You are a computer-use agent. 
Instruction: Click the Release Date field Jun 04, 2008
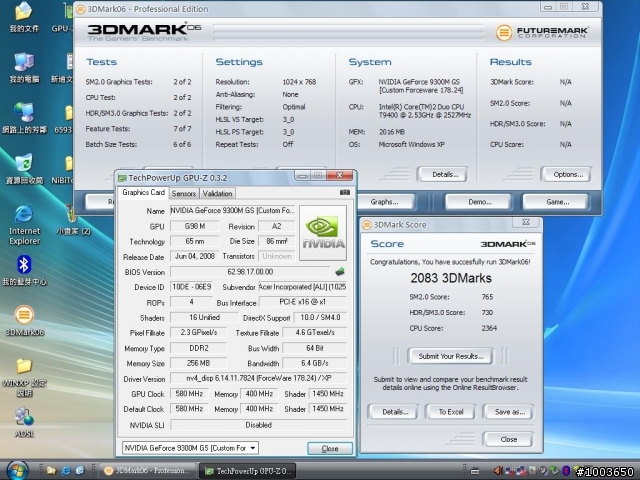point(194,256)
